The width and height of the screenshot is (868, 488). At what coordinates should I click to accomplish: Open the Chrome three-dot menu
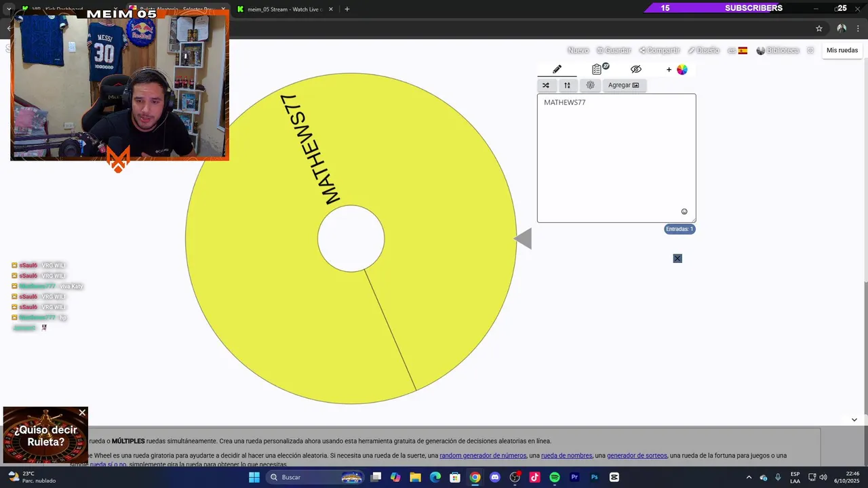pyautogui.click(x=858, y=28)
